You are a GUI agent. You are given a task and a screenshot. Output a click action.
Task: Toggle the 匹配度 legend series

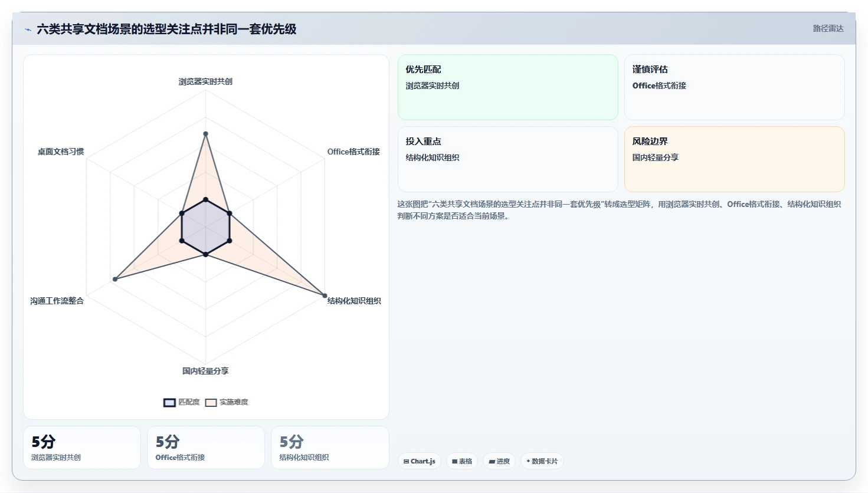[182, 402]
